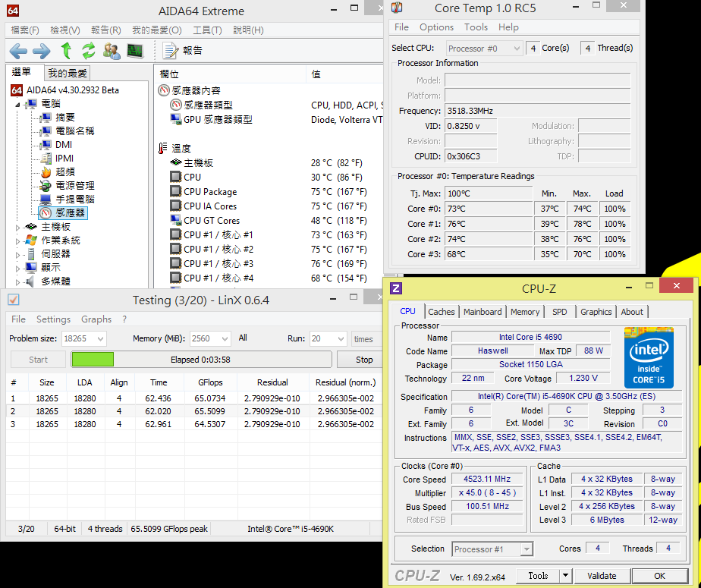Image resolution: width=701 pixels, height=588 pixels.
Task: Select the 電源管理 power management item
Action: pos(74,186)
